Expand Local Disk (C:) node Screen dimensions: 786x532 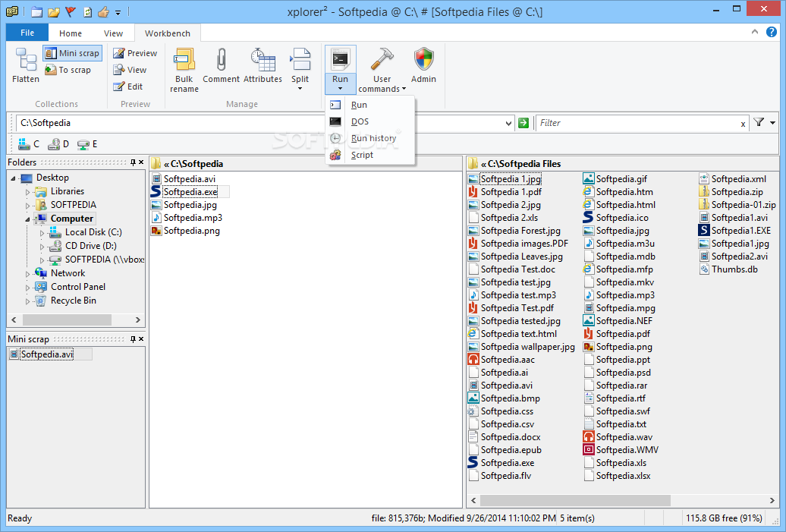tap(42, 233)
